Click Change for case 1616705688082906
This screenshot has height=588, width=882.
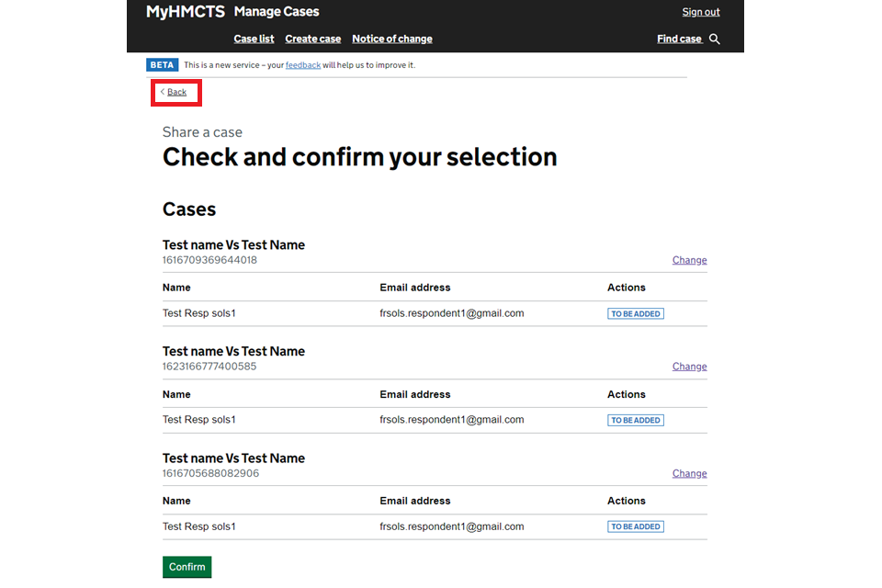tap(689, 473)
